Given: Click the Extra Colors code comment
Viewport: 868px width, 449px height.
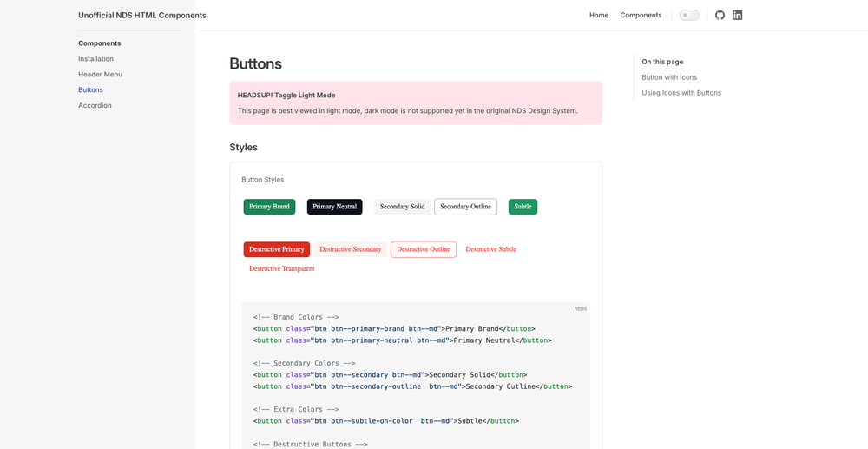Looking at the screenshot, I should coord(296,409).
